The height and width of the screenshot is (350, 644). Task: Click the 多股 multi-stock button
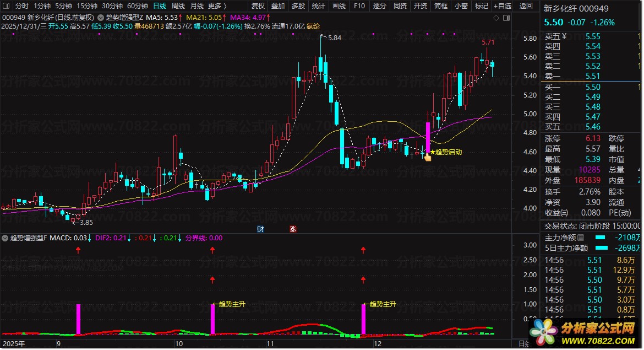tap(298, 6)
